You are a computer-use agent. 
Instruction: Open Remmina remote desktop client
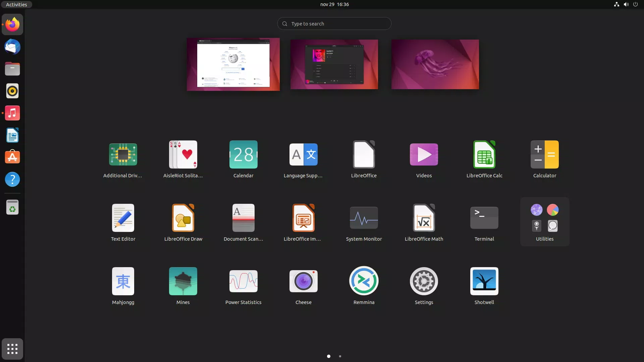[364, 281]
